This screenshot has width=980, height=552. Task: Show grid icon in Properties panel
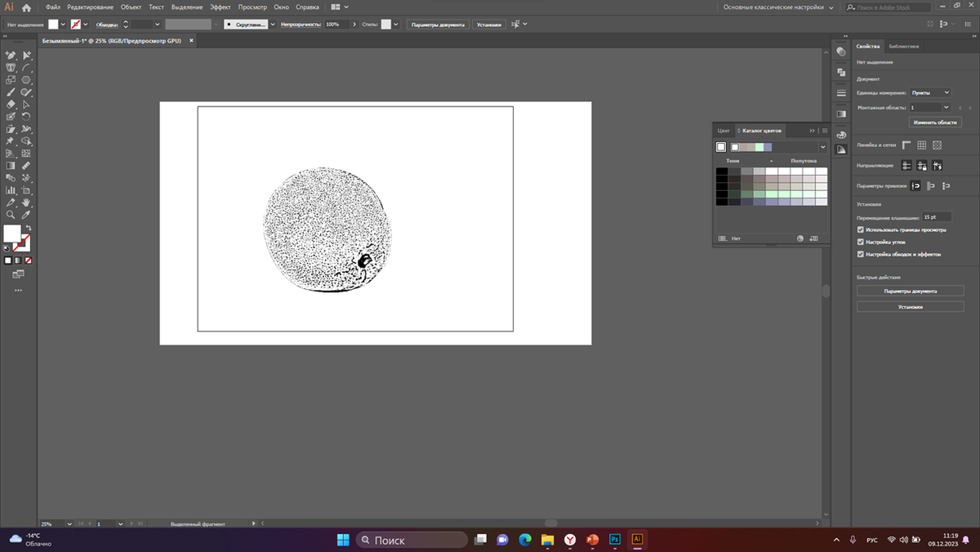point(921,145)
